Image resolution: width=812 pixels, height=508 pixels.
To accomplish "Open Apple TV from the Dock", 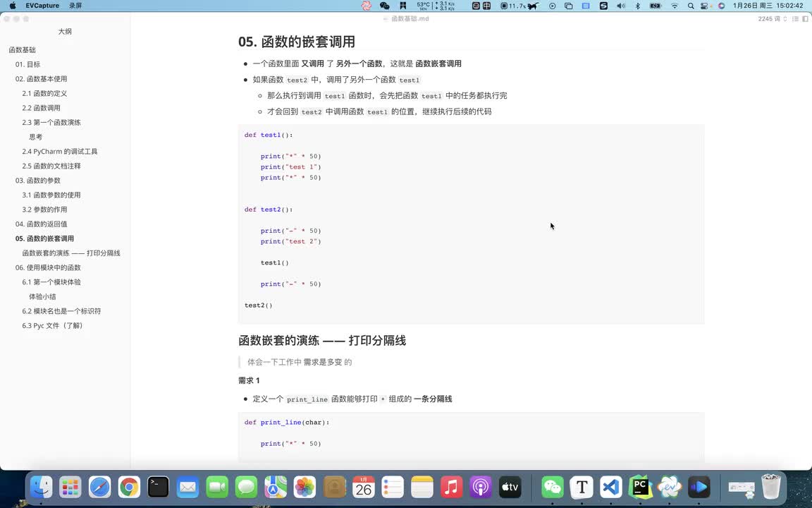I will tap(510, 488).
